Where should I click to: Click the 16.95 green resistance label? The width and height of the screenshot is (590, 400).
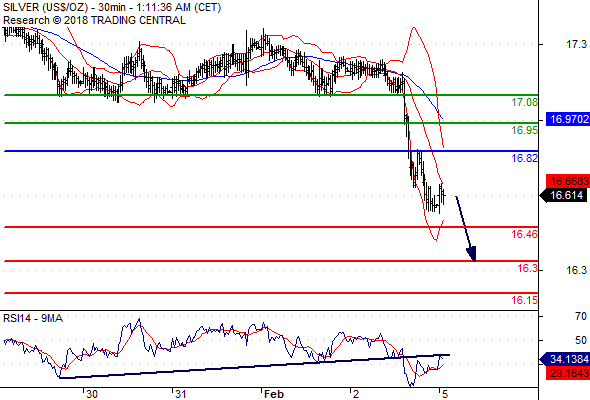click(524, 130)
